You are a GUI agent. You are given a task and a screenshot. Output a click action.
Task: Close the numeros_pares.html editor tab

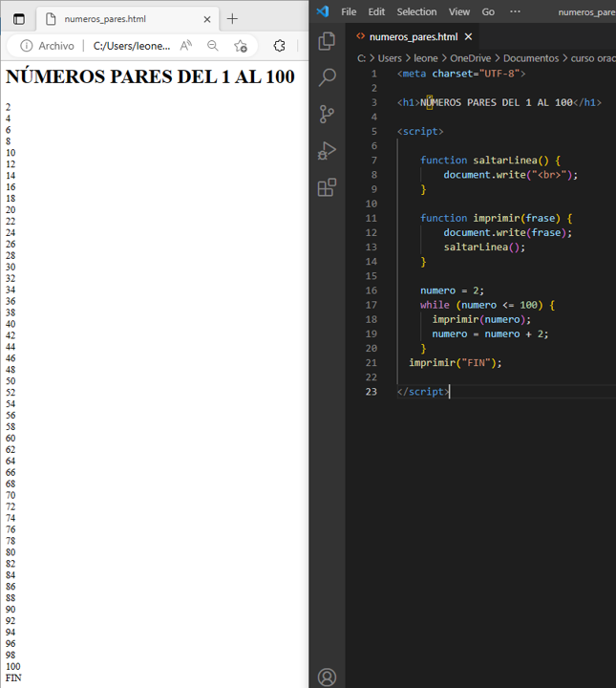(468, 37)
